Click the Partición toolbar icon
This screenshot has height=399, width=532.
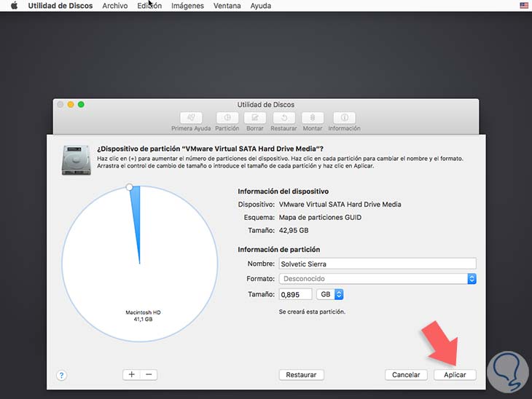[227, 118]
